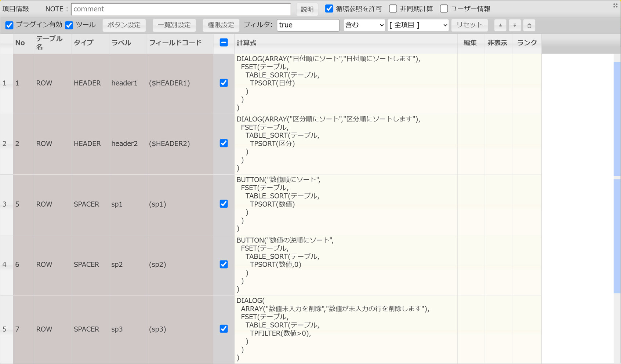Turn on the ユーザー情報 checkbox
The width and height of the screenshot is (621, 364).
(x=444, y=9)
